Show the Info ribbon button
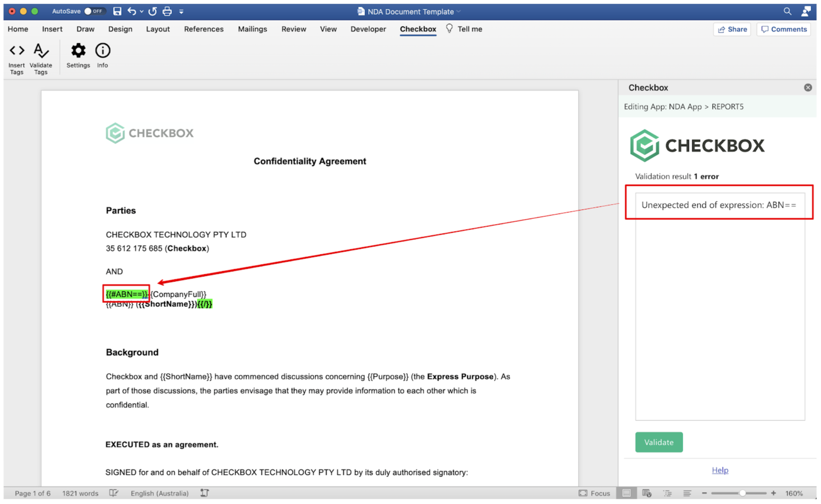Viewport: 821px width, 504px height. click(103, 56)
